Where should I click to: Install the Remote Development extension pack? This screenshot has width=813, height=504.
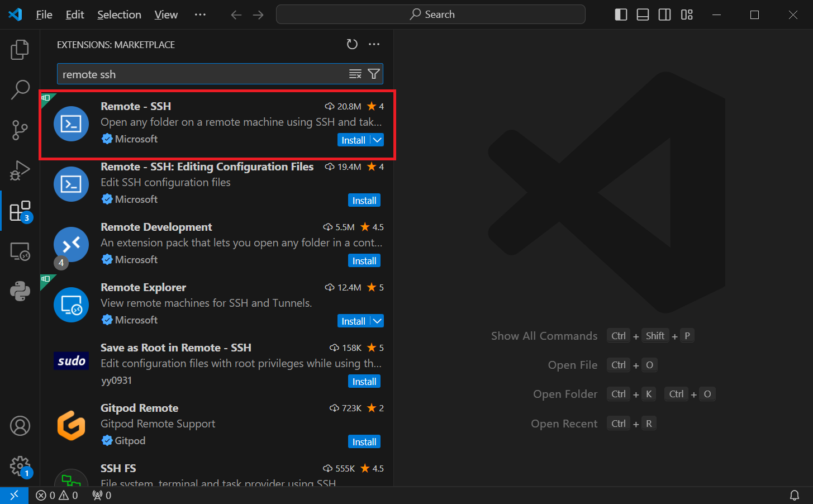[x=364, y=261]
